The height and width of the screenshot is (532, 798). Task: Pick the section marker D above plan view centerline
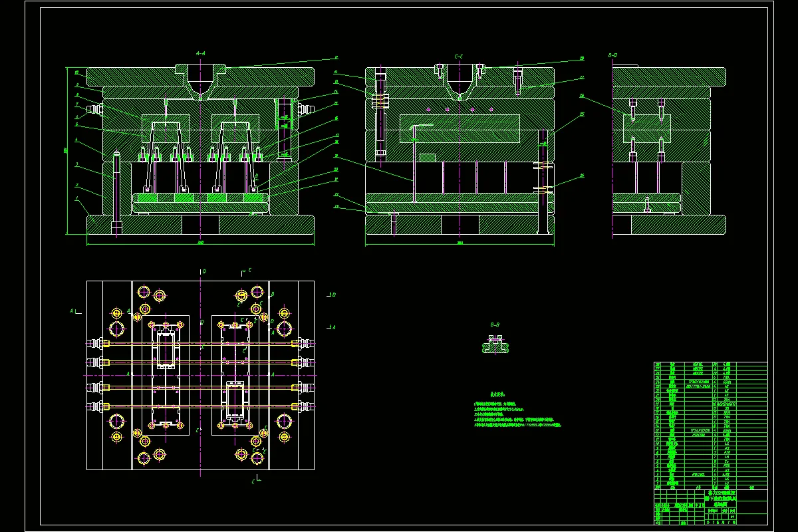click(x=203, y=271)
